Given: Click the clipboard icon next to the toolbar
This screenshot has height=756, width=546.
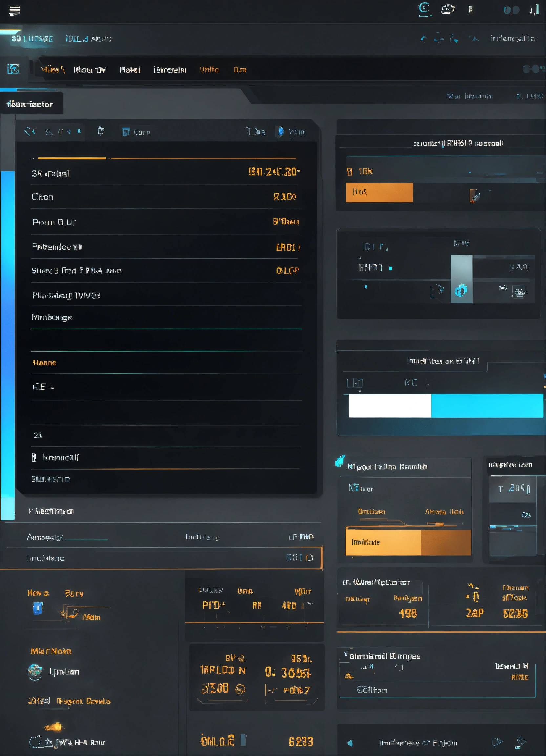Looking at the screenshot, I should (x=101, y=131).
